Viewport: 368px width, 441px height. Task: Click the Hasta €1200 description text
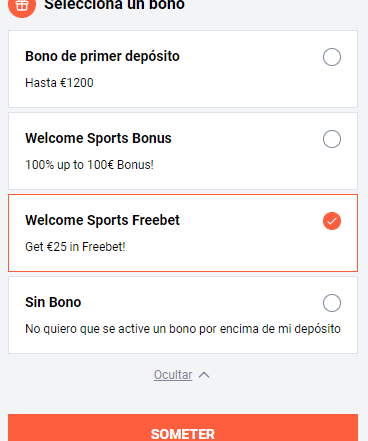coord(59,83)
